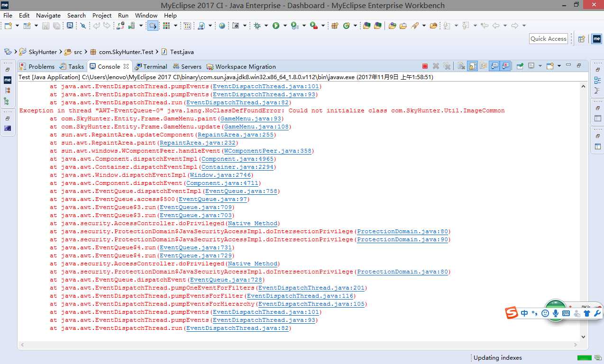Open the WComponentPeer.java:358 link
604x364 pixels.
pyautogui.click(x=268, y=151)
